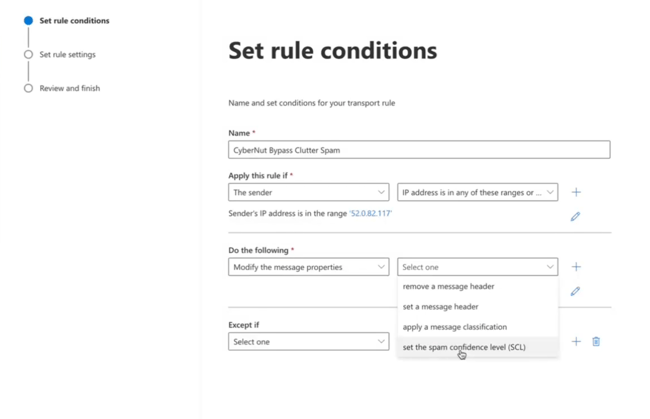This screenshot has width=650, height=419.
Task: Jump to 'Review and finish' step
Action: (69, 88)
